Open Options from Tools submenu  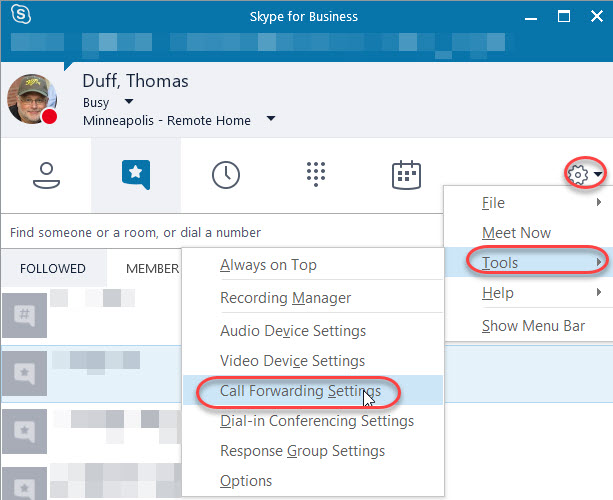[x=313, y=481]
